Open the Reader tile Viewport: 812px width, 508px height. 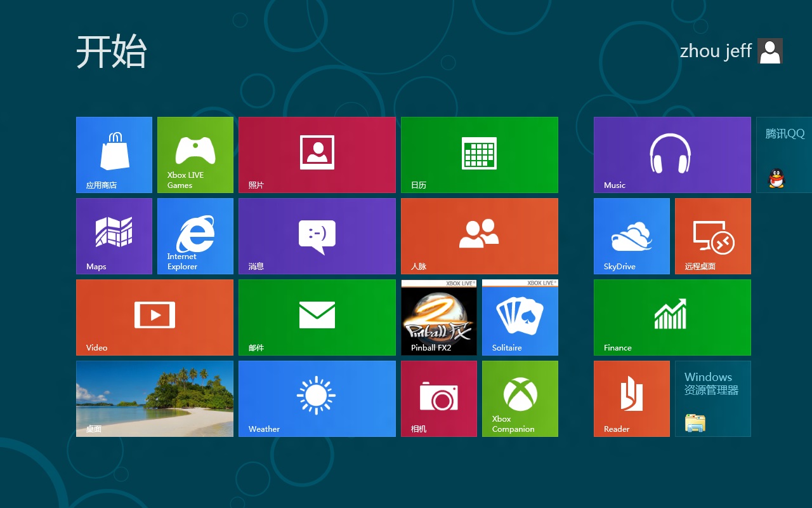click(632, 399)
